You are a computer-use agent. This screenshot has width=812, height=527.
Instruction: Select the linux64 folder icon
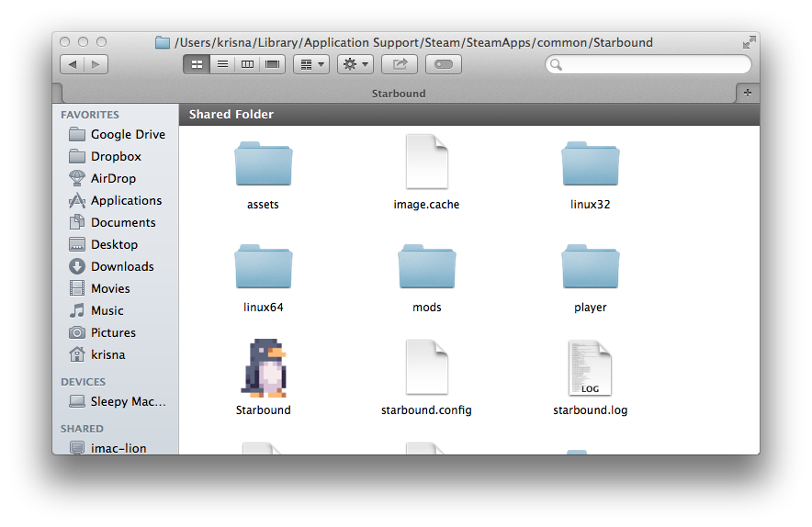point(264,266)
